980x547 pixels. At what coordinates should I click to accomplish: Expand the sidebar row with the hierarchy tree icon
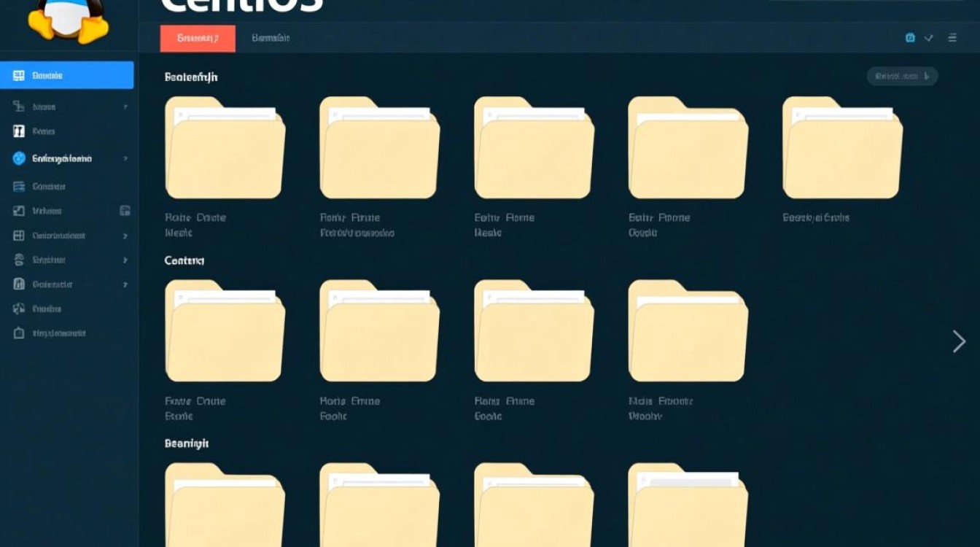[x=125, y=106]
